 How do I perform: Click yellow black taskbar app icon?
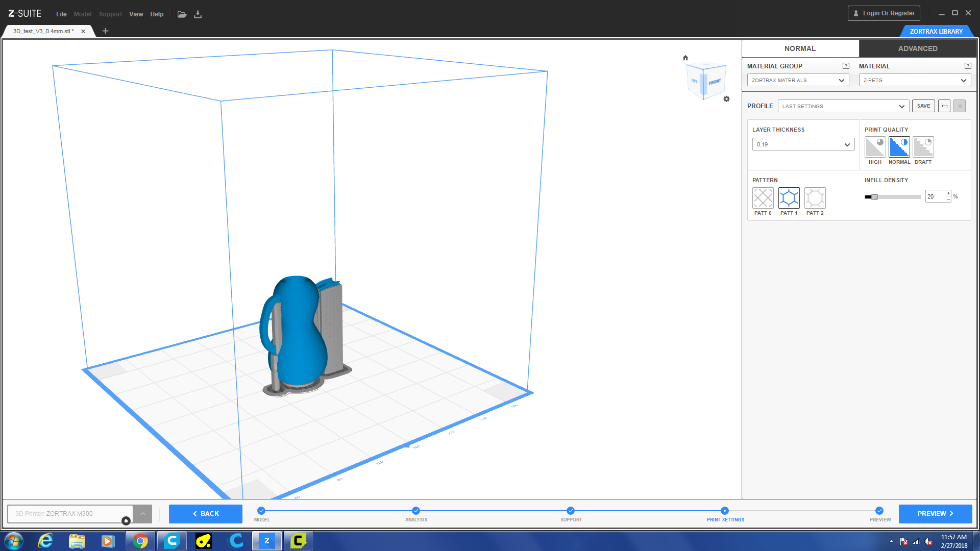click(x=203, y=541)
